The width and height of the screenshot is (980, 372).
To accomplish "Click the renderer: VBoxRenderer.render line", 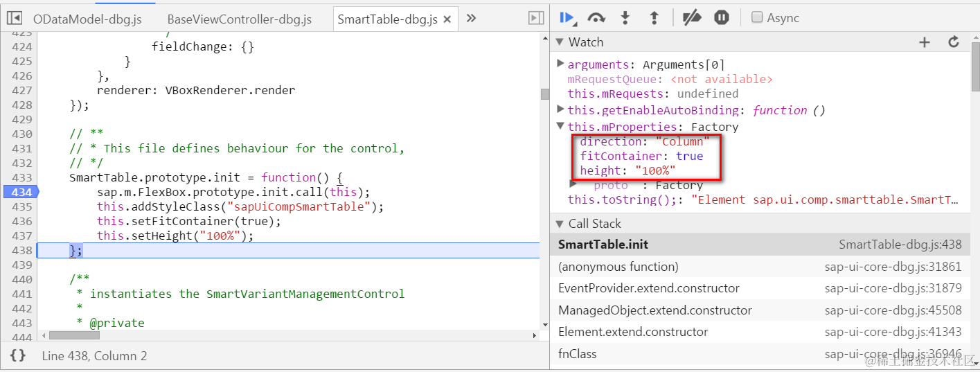I will coord(196,90).
